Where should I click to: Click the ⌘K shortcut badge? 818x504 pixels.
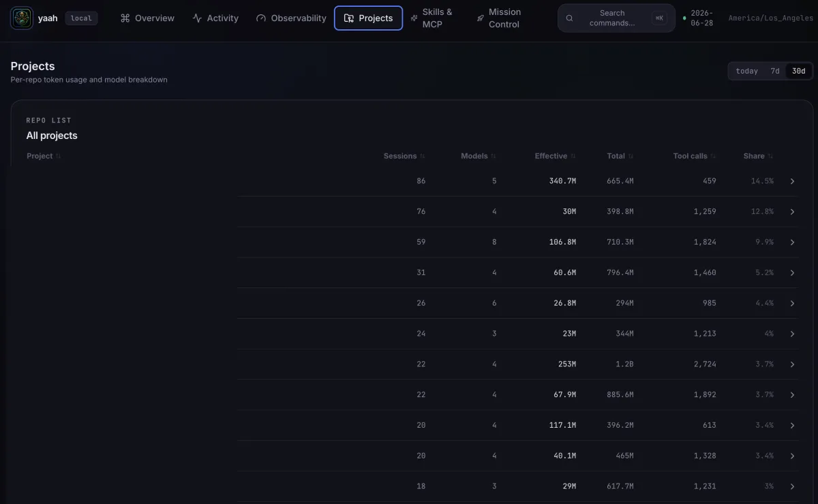(x=658, y=18)
